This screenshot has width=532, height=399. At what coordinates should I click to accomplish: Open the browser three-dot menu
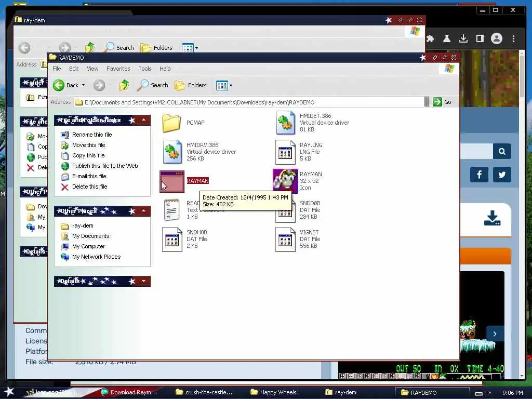point(513,38)
